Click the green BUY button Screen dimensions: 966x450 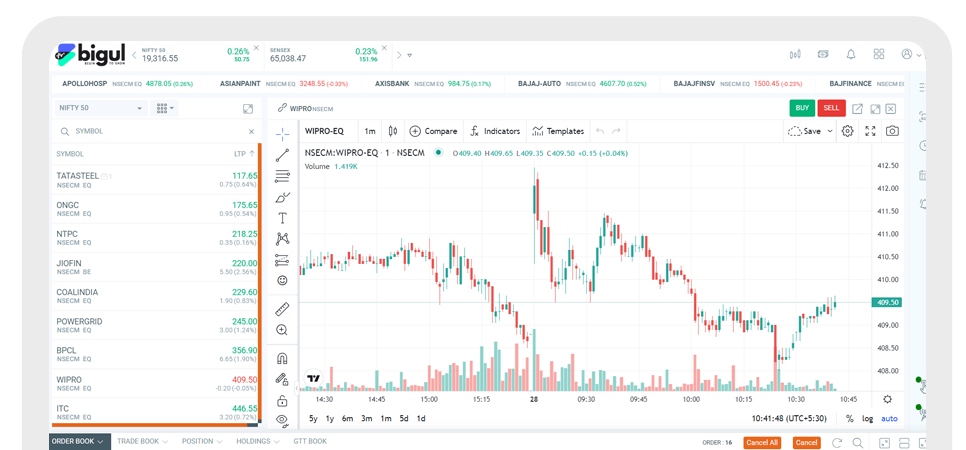pos(802,108)
